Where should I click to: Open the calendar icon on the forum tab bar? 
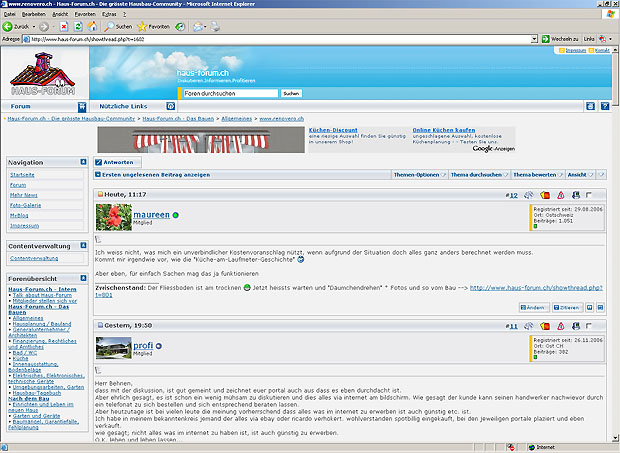(x=590, y=106)
